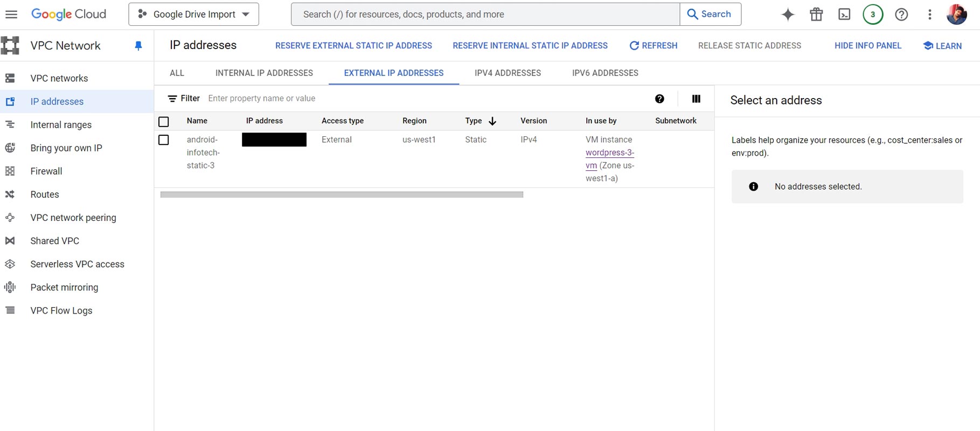Screen dimensions: 980x431
Task: Open the filter help question icon
Action: coord(659,99)
